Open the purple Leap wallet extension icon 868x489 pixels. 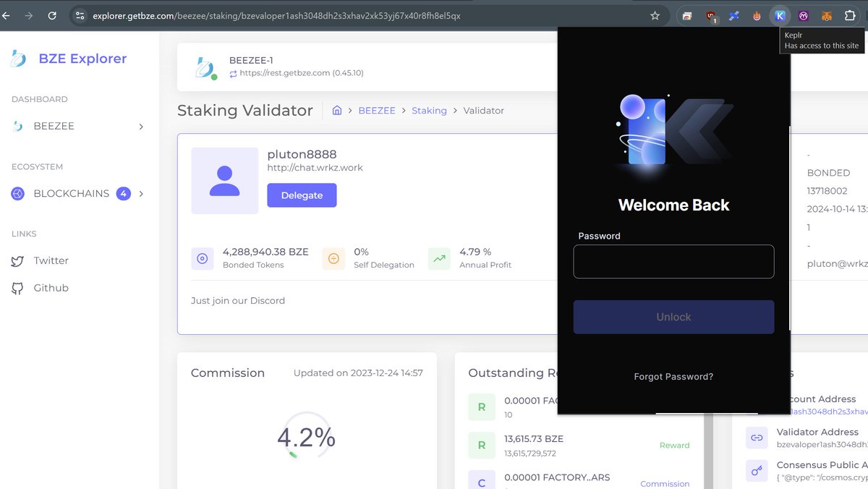click(804, 15)
